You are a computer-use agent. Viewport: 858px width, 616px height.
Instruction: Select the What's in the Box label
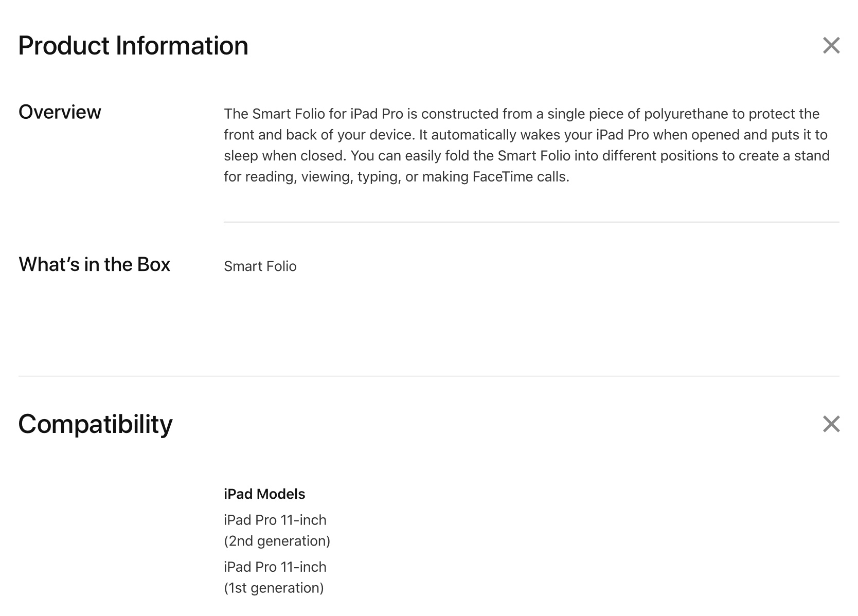94,264
